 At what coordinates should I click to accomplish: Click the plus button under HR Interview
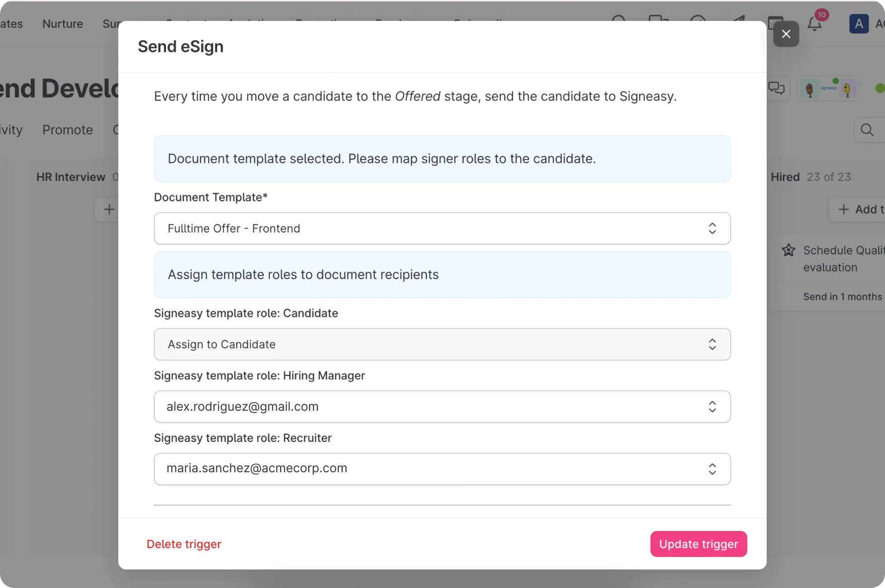(x=108, y=209)
